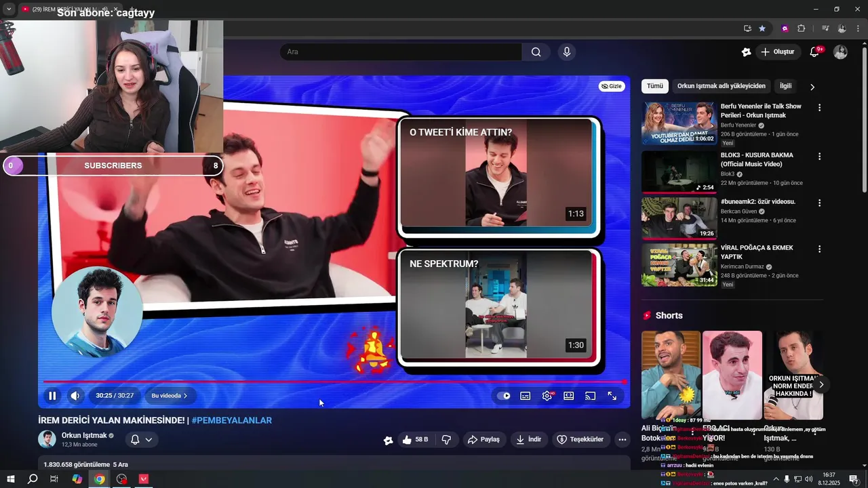This screenshot has width=868, height=488.
Task: Enter full screen mode
Action: [x=612, y=396]
